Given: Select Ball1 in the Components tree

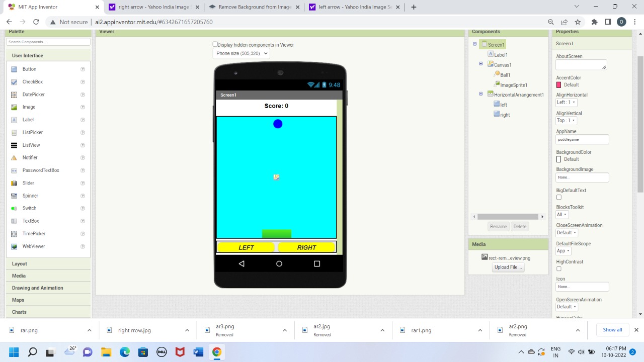Looking at the screenshot, I should coord(504,74).
